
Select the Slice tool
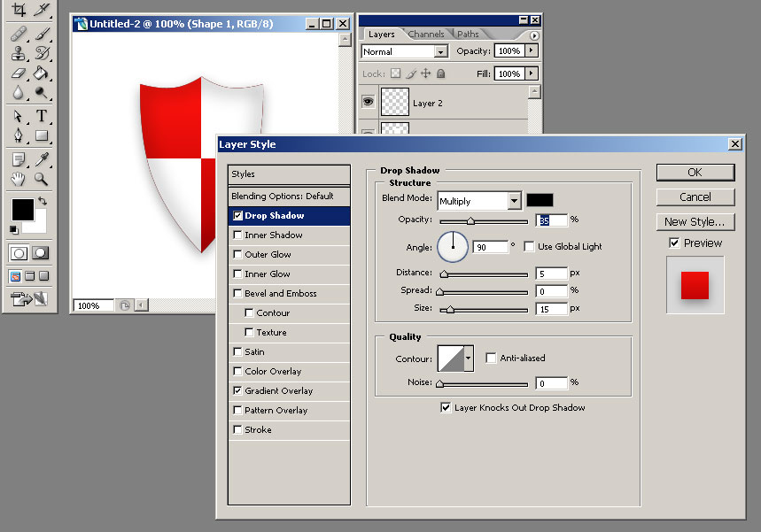point(42,9)
